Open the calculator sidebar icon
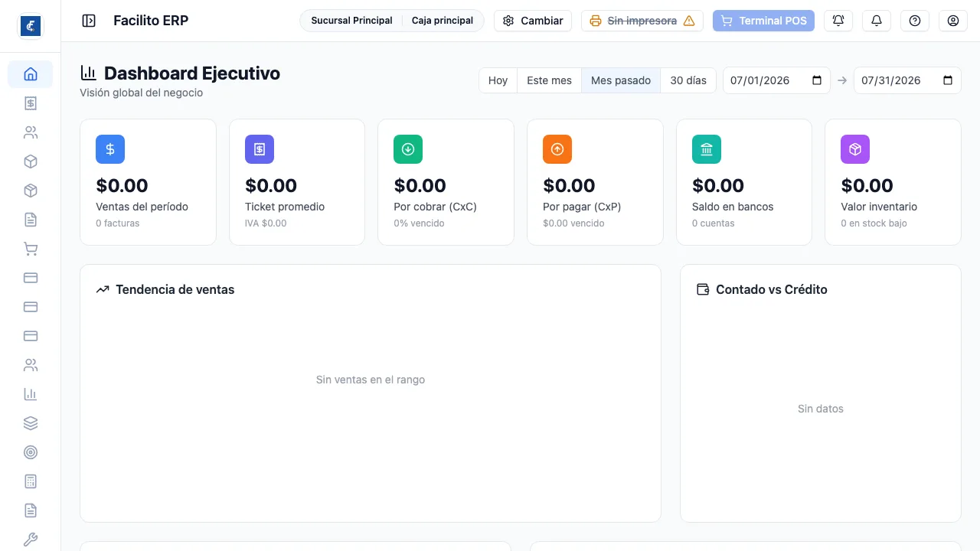Image resolution: width=980 pixels, height=551 pixels. coord(31,481)
